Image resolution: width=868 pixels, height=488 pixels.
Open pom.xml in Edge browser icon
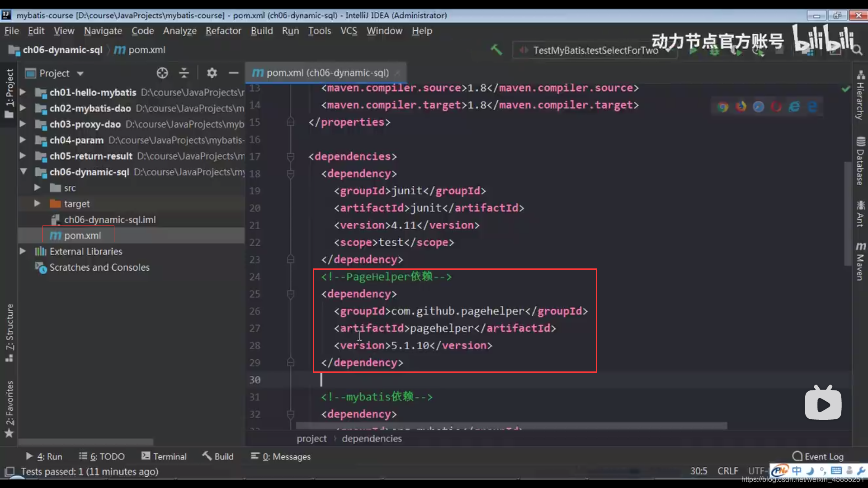812,107
